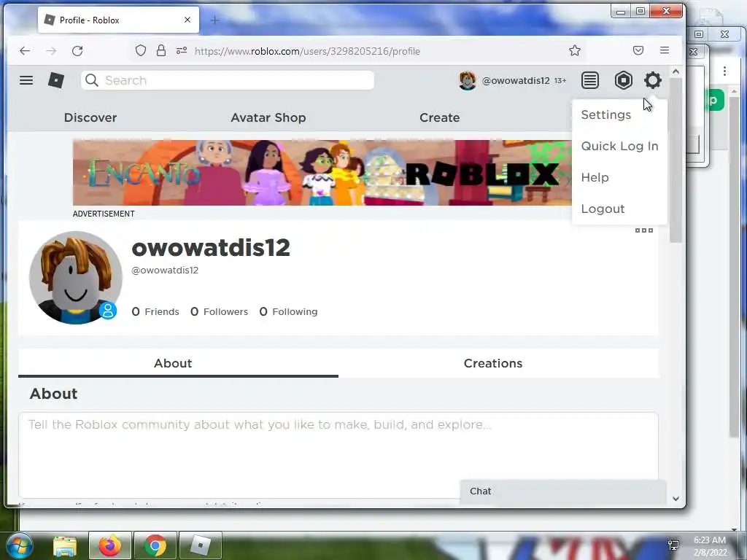
Task: Switch to Firefox in the taskbar
Action: click(110, 545)
